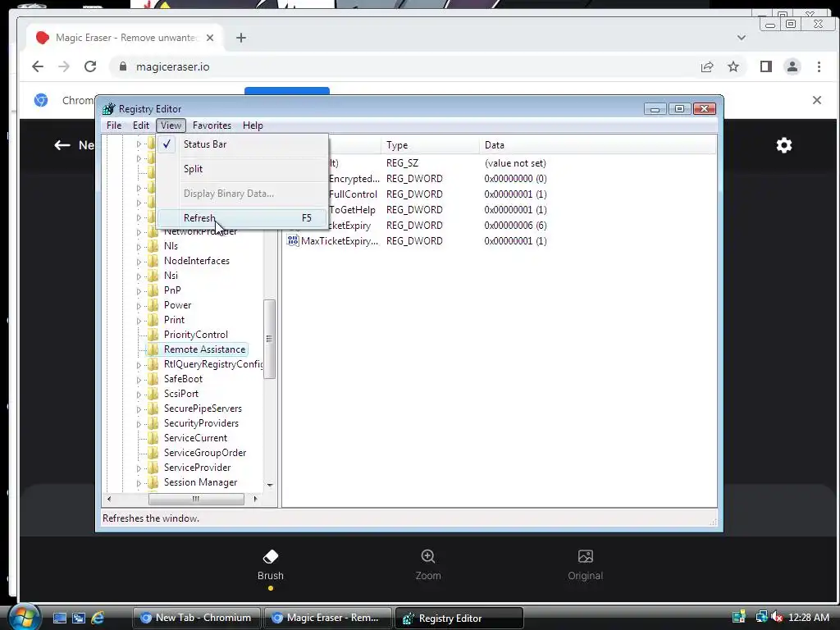Close the open View menu
The image size is (840, 630).
pyautogui.click(x=171, y=126)
